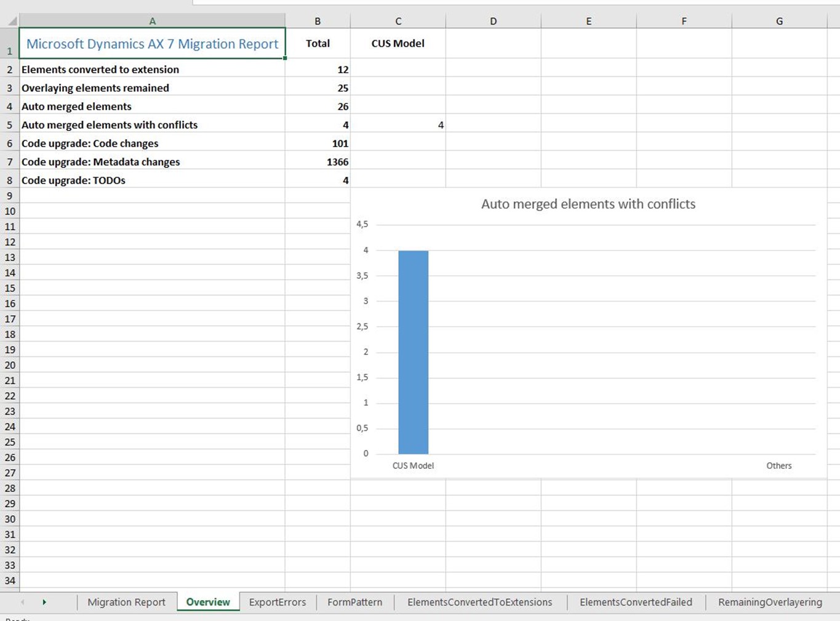Select column F header
The height and width of the screenshot is (621, 840).
[684, 21]
